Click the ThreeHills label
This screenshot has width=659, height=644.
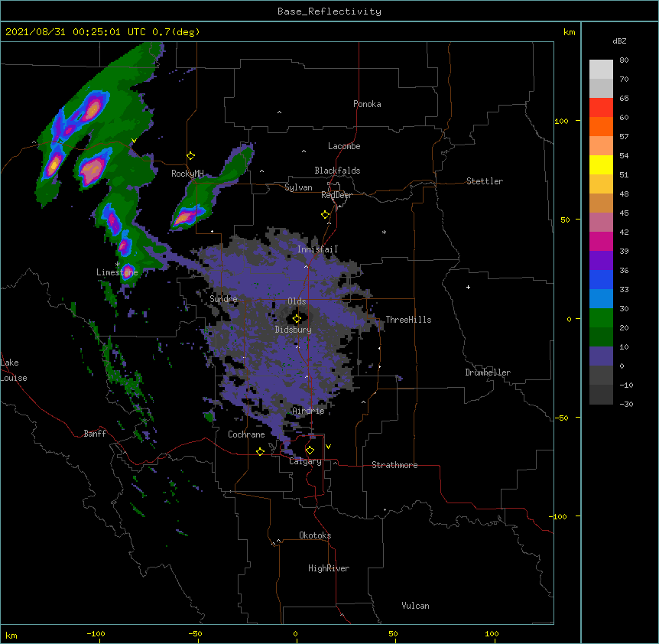point(408,320)
